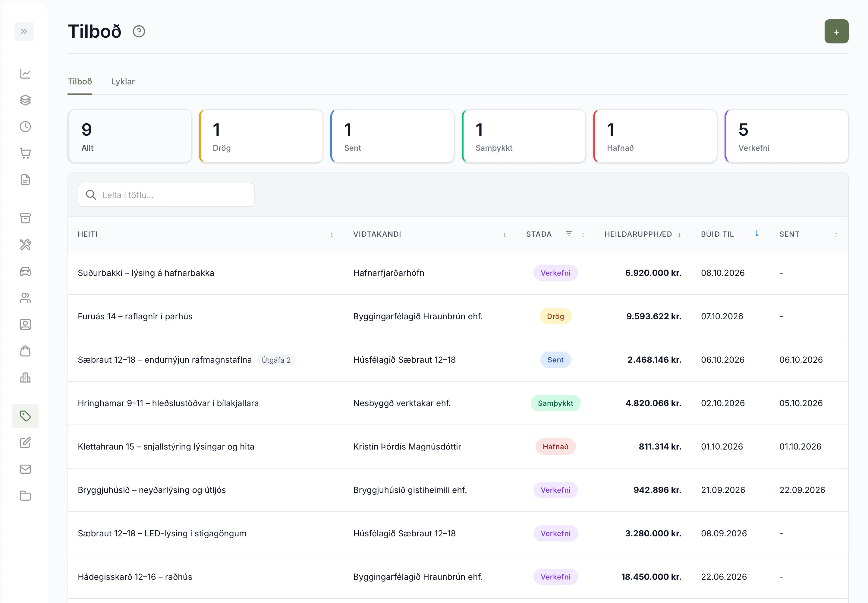The height and width of the screenshot is (603, 868).
Task: Open the archive box icon in sidebar
Action: tap(25, 218)
